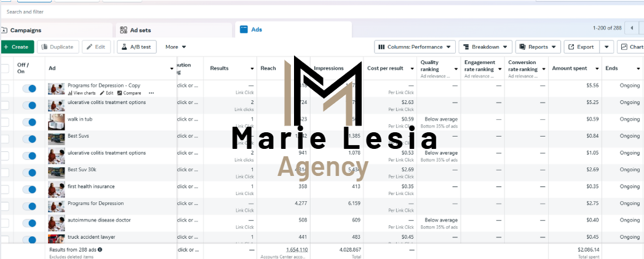
Task: Switch off the Best Suvs ad
Action: coord(29,139)
